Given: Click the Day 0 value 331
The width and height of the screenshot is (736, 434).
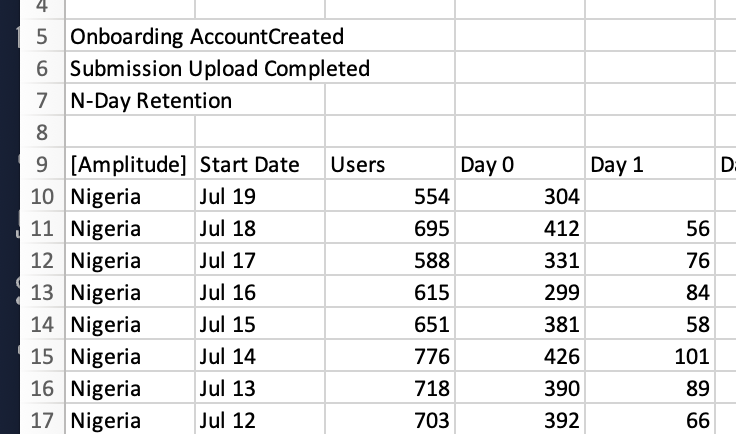Looking at the screenshot, I should 520,260.
